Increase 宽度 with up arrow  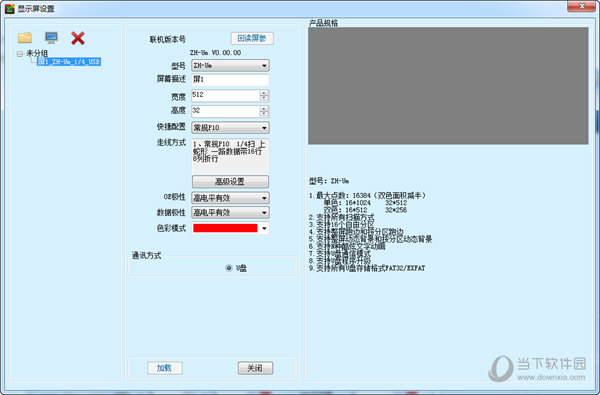point(264,93)
